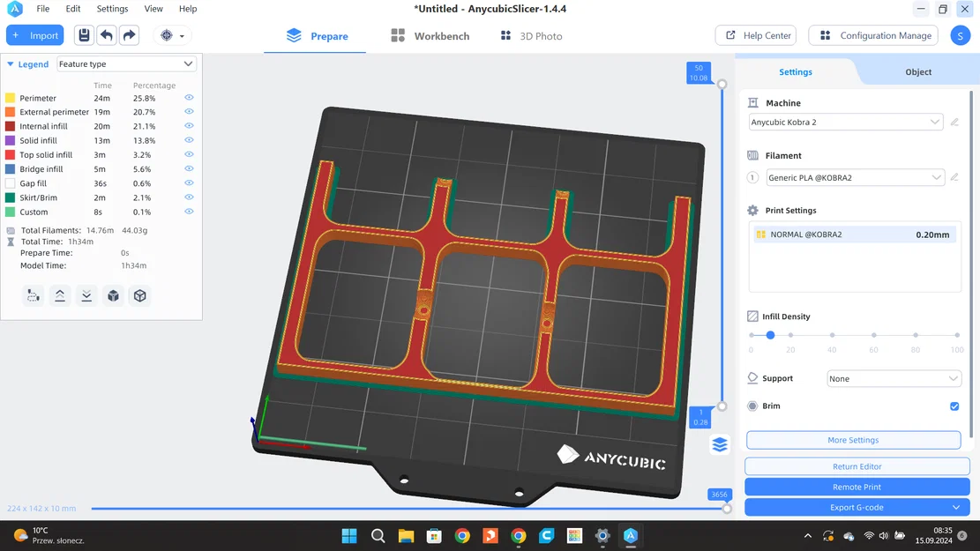Toggle Perimeter visibility eye
The width and height of the screenshot is (980, 551).
coord(189,98)
